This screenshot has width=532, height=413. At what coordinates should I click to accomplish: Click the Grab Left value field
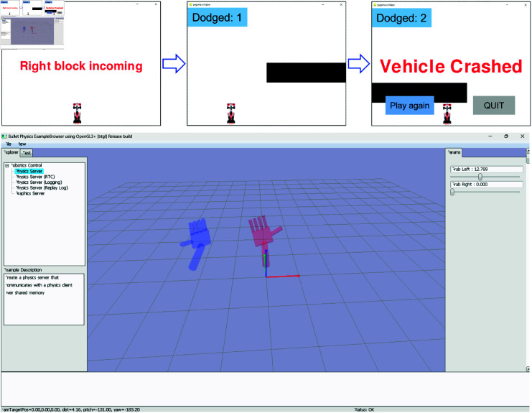487,169
